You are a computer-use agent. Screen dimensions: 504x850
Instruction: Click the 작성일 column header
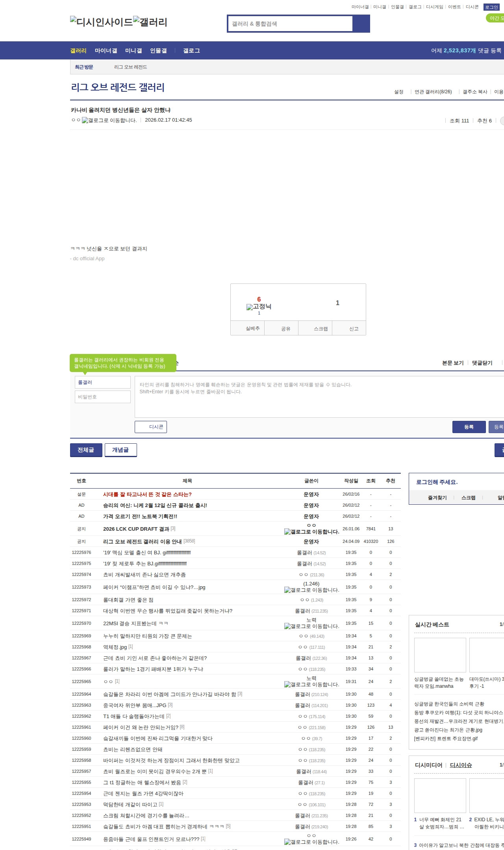pyautogui.click(x=351, y=481)
